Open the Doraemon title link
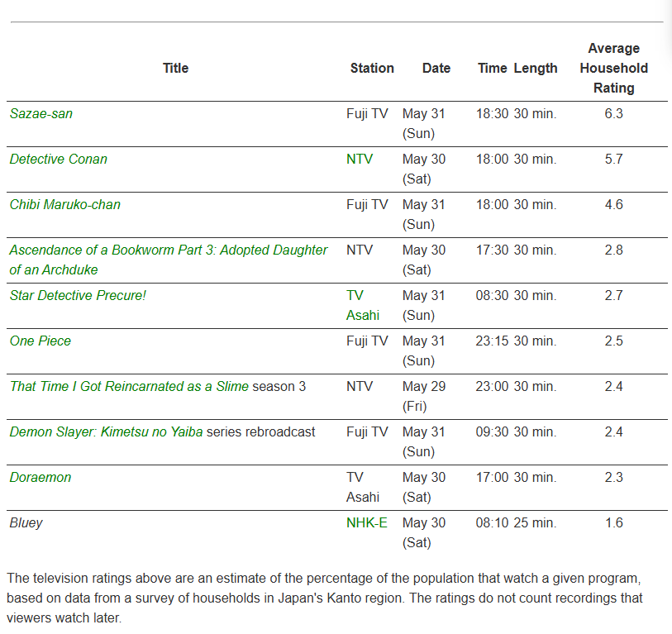Image resolution: width=672 pixels, height=634 pixels. (41, 477)
